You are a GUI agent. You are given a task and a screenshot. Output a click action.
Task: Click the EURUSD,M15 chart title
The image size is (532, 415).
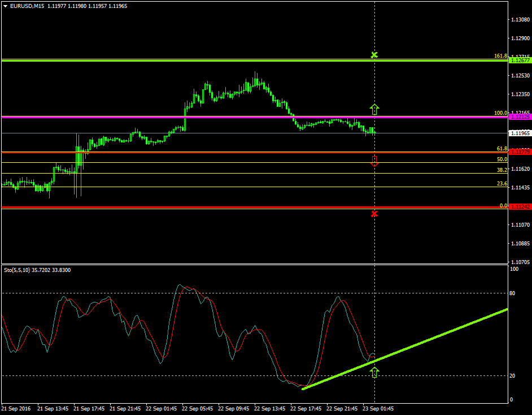(34, 5)
